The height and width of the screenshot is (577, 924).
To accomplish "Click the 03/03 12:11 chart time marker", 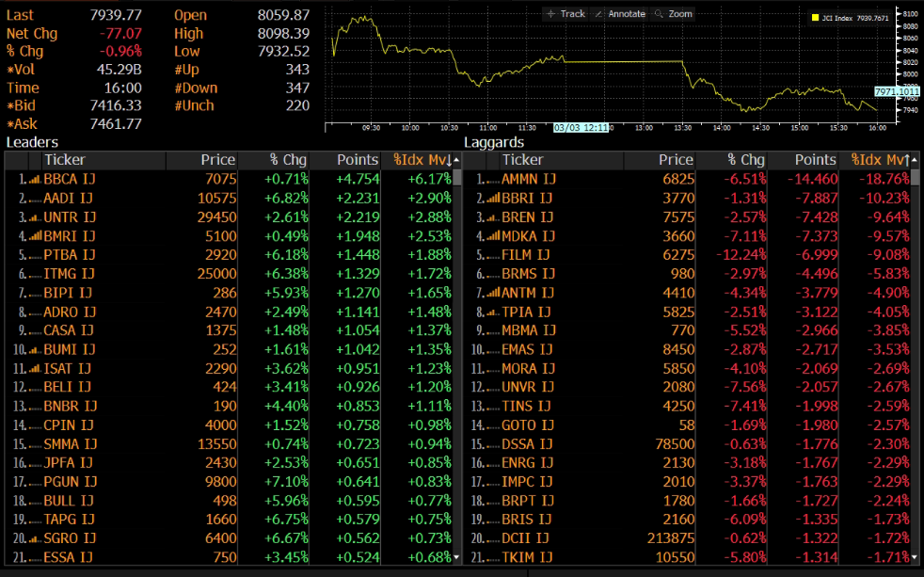I will (x=582, y=127).
